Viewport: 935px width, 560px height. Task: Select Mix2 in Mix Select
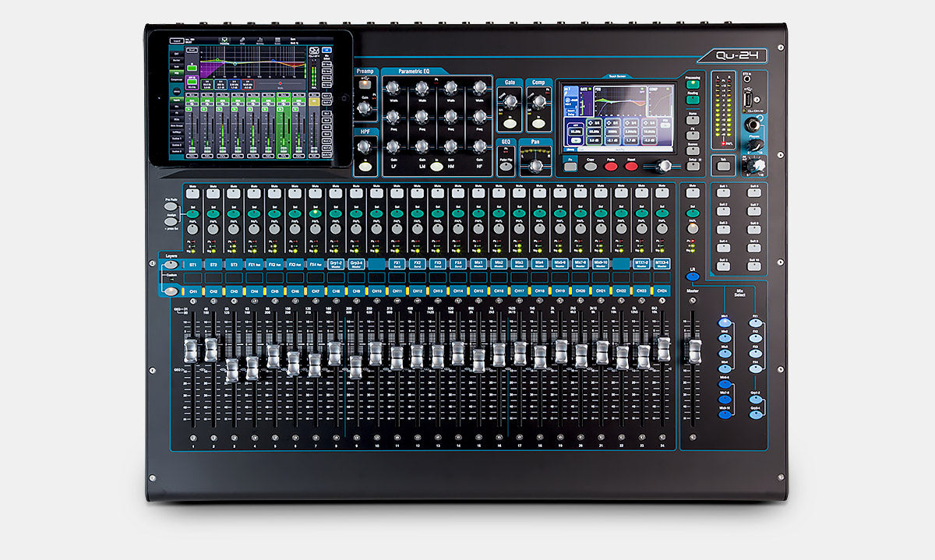725,338
